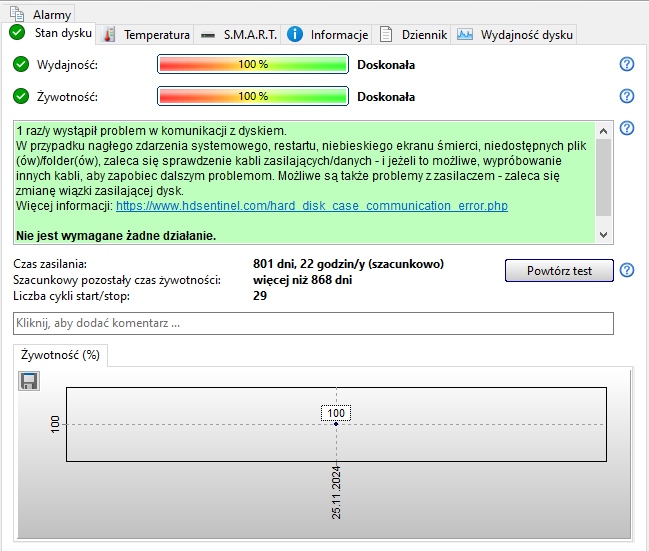
Task: Click the Szacunkowy pozostały czas żywotności label
Action: (117, 280)
